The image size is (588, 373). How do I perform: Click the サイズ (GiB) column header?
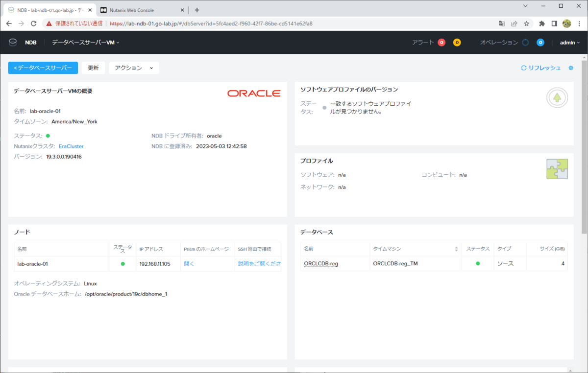point(552,249)
